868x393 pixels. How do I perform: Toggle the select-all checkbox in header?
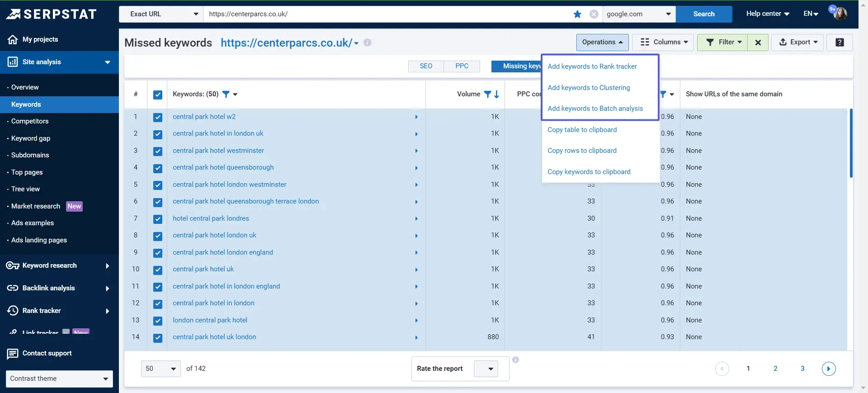[x=158, y=95]
